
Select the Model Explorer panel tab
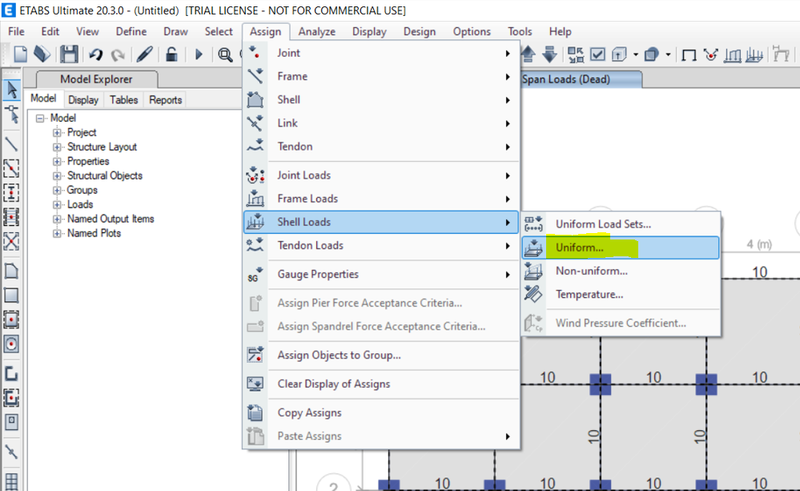click(x=96, y=80)
